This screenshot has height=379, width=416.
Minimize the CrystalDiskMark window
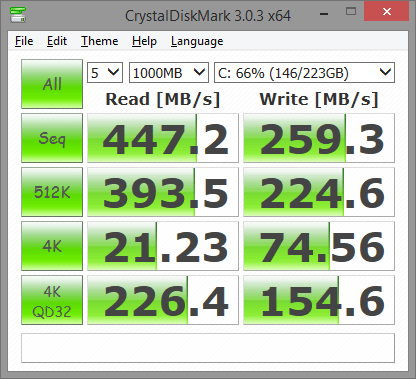coord(324,13)
